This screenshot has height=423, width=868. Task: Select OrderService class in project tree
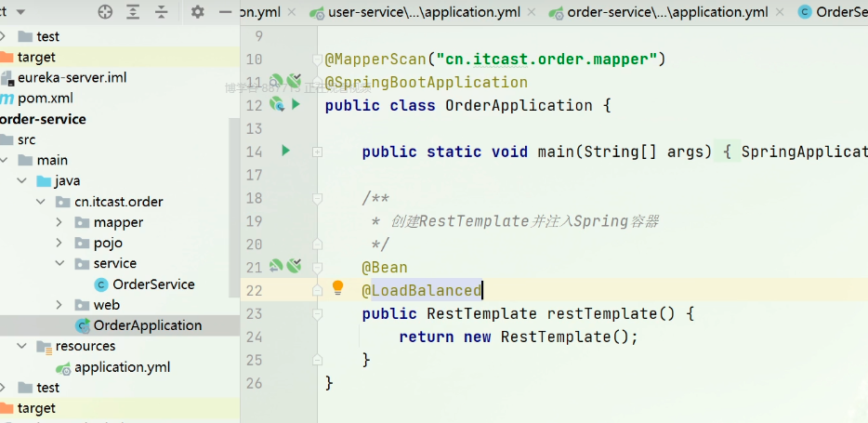click(144, 284)
